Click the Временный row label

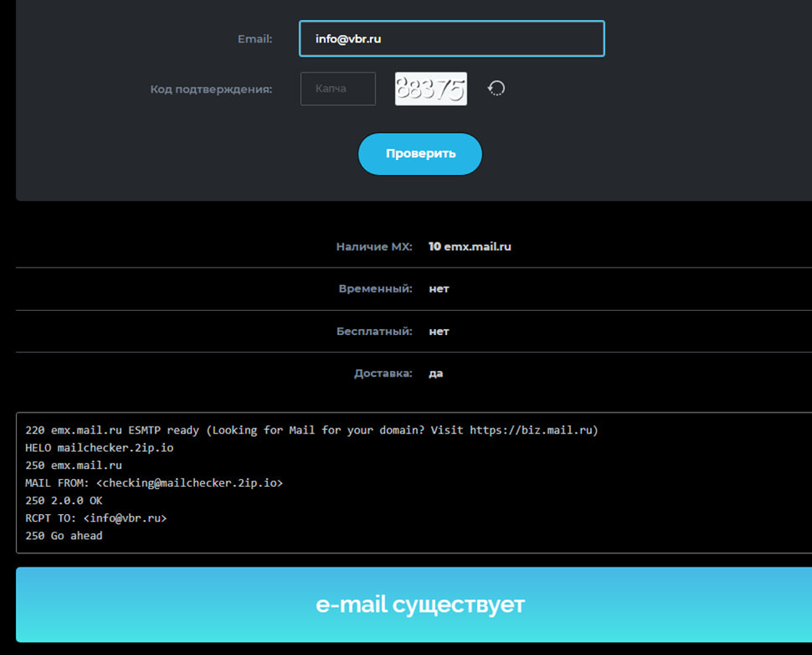pyautogui.click(x=375, y=288)
